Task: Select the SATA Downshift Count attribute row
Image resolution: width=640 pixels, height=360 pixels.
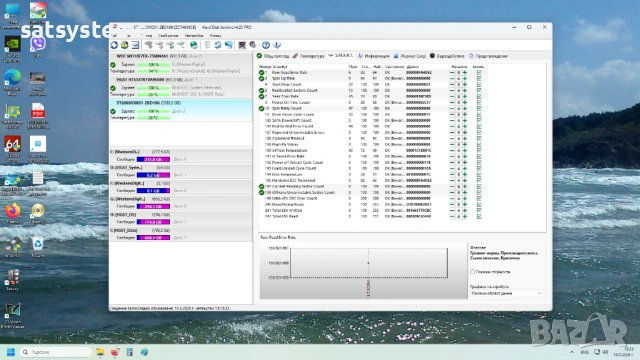Action: click(372, 120)
